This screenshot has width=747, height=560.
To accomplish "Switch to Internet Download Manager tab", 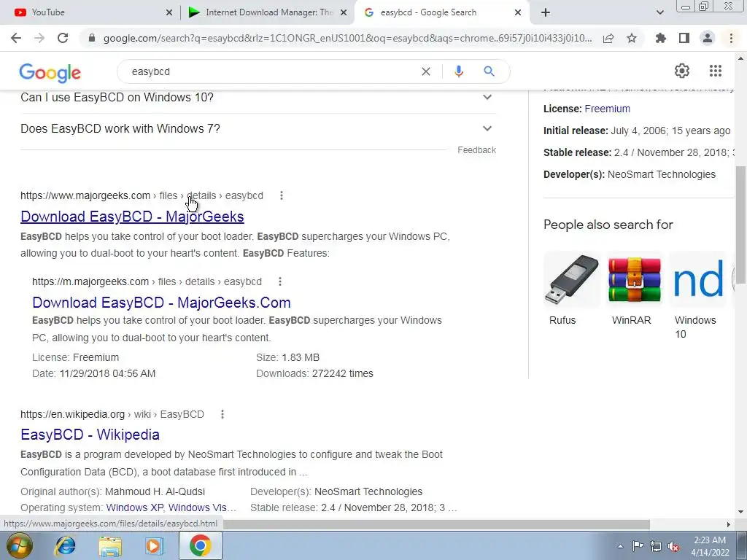I will [268, 12].
